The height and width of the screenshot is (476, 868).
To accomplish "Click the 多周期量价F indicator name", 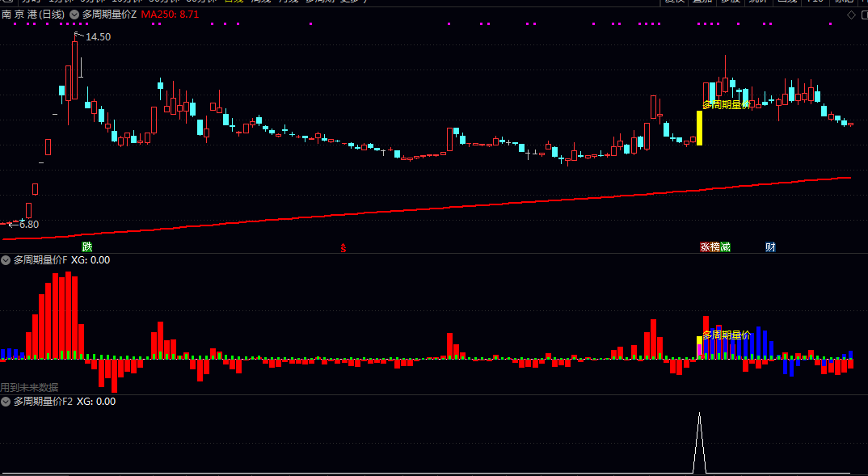I will coord(40,260).
